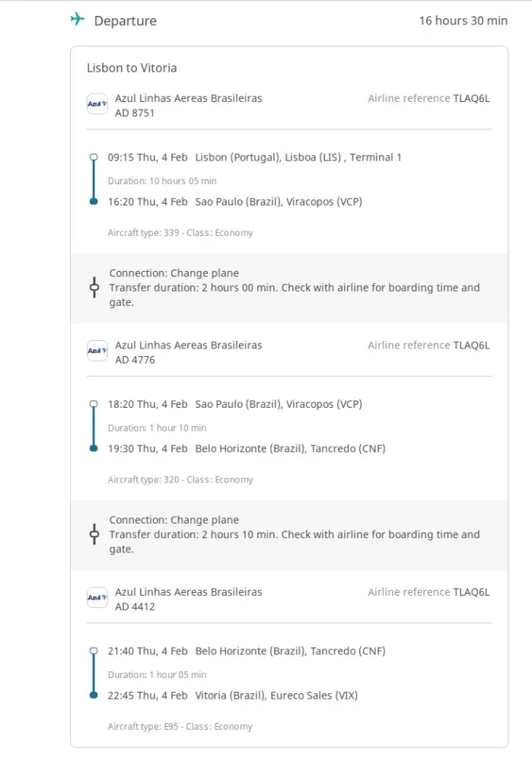Screen dimensions: 532x761
Task: Click the Lisbon to Vitoria title
Action: pyautogui.click(x=132, y=68)
